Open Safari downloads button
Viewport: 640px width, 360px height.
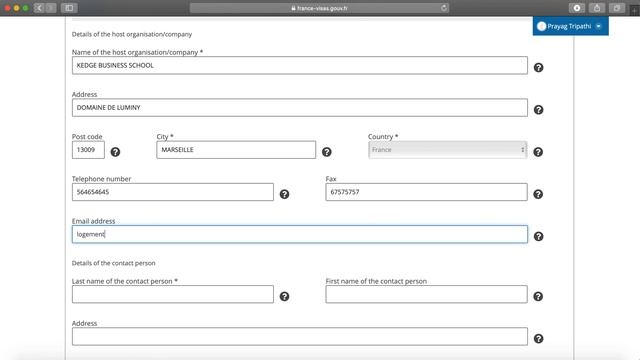click(x=577, y=8)
